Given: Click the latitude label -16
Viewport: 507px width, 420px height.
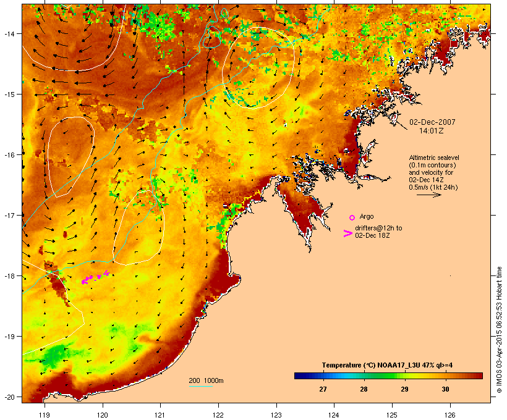Looking at the screenshot, I should tap(9, 155).
